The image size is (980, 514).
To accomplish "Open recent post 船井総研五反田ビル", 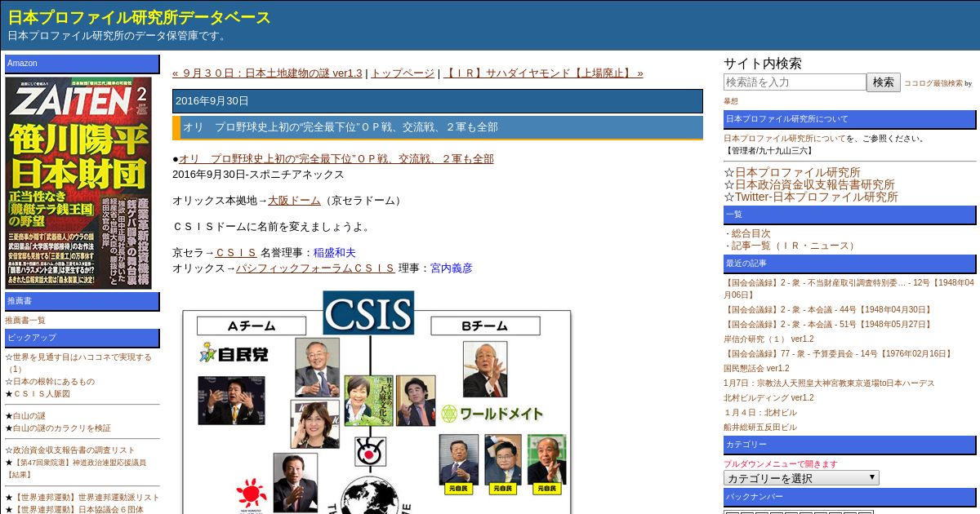I will tap(759, 427).
